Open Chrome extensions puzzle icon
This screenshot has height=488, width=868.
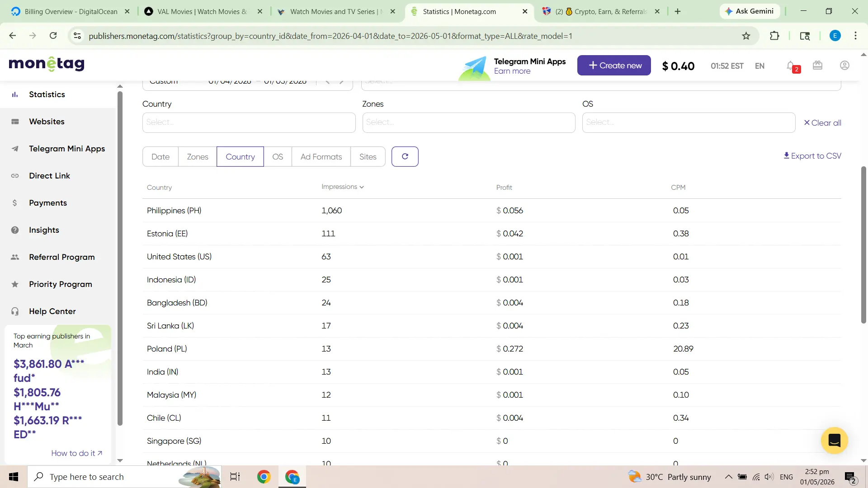tap(774, 36)
